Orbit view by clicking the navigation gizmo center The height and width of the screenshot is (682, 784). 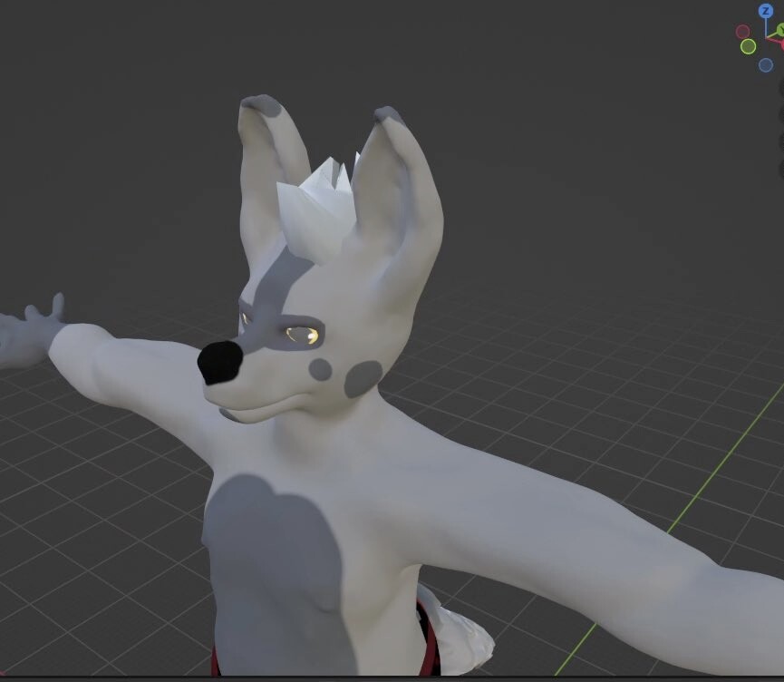tap(764, 37)
